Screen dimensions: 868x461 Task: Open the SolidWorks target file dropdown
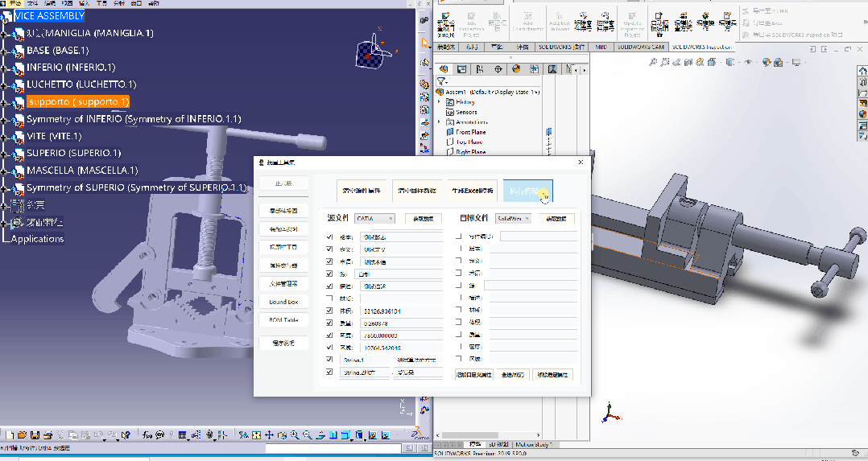click(513, 218)
